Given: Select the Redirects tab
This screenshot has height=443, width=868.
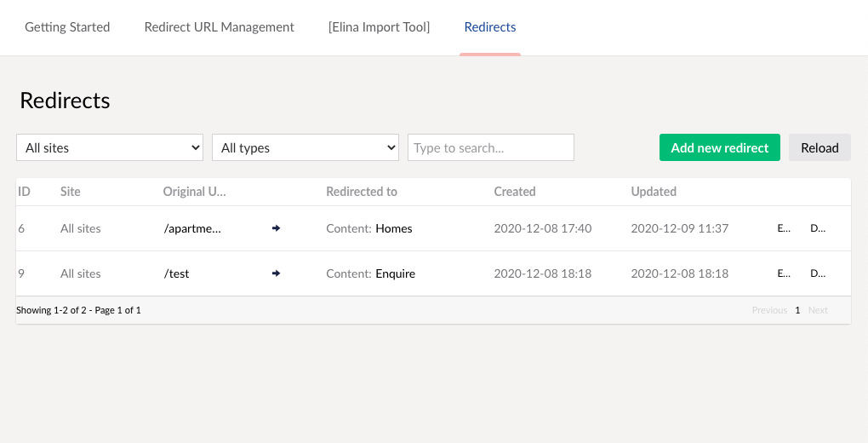Looking at the screenshot, I should pos(489,27).
